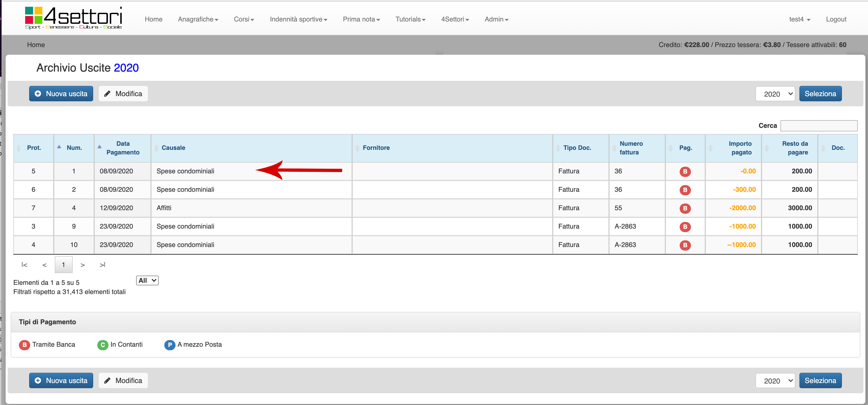Open the Anagrafiche menu
868x405 pixels.
click(x=198, y=19)
